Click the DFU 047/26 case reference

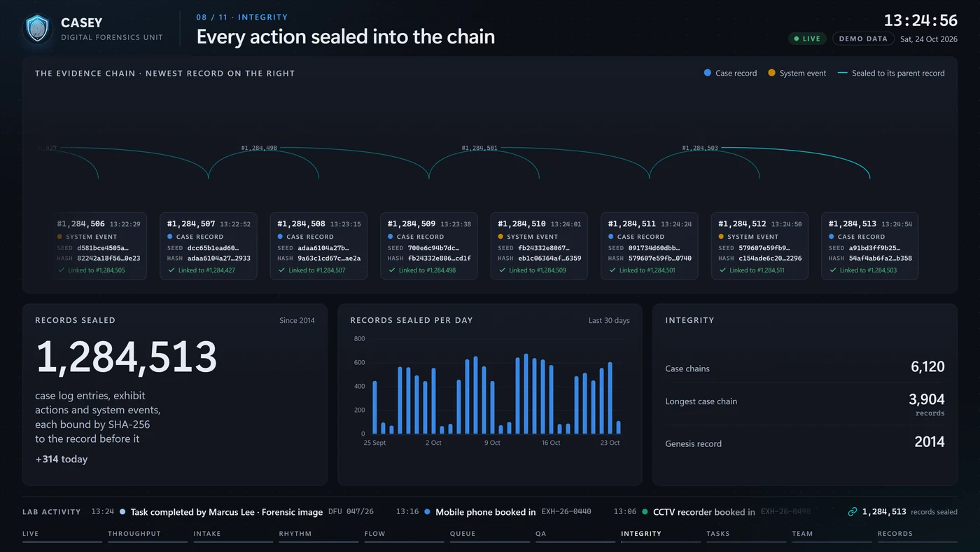[x=351, y=512]
